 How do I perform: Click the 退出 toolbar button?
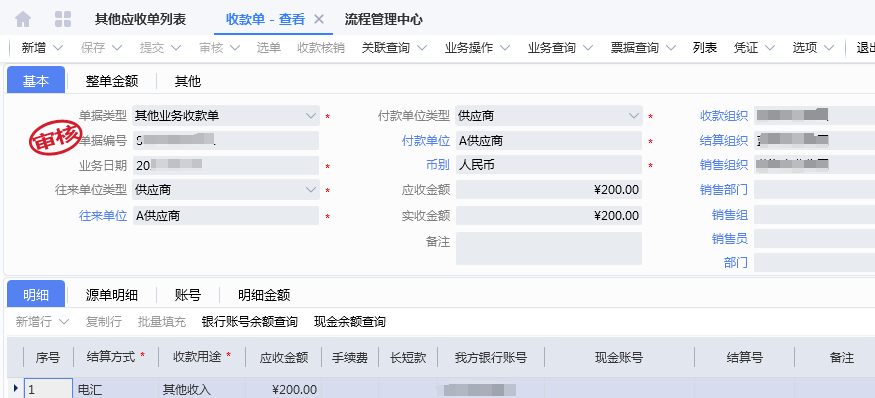[866, 48]
